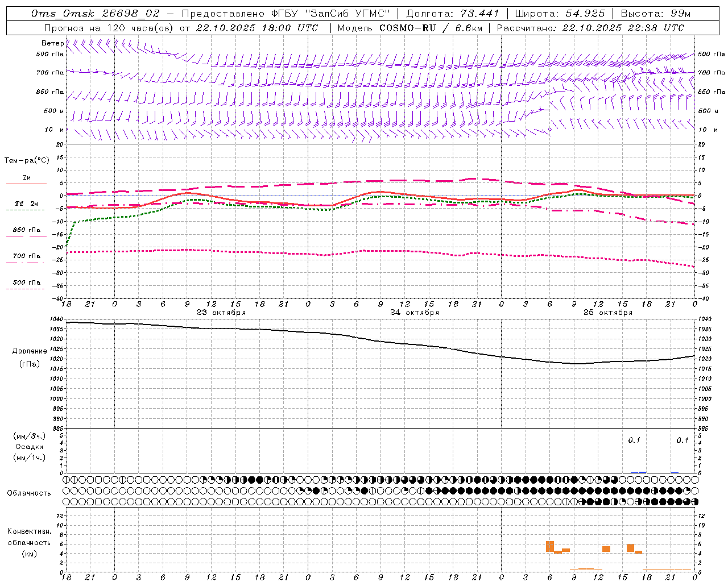Click the Облачность cloud cover label
728x582 pixels.
[29, 493]
